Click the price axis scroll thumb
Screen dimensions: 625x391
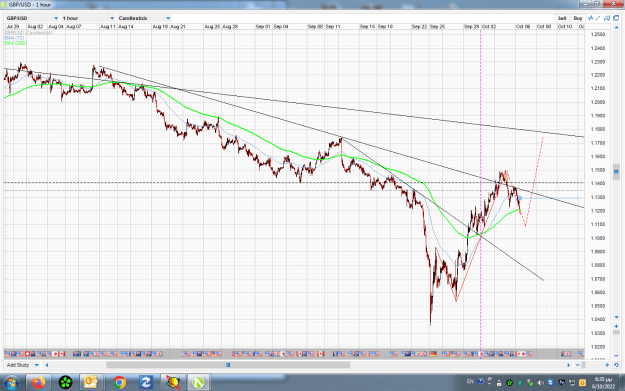616,172
